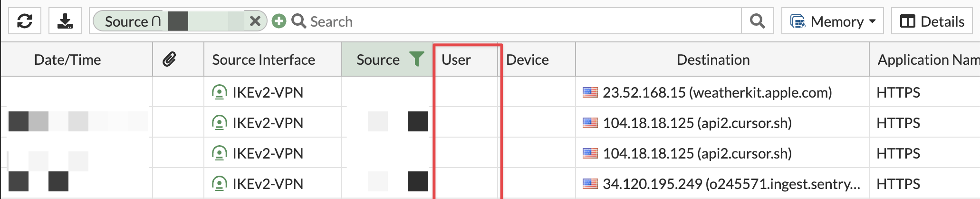Click the User column header
This screenshot has width=980, height=199.
[456, 60]
